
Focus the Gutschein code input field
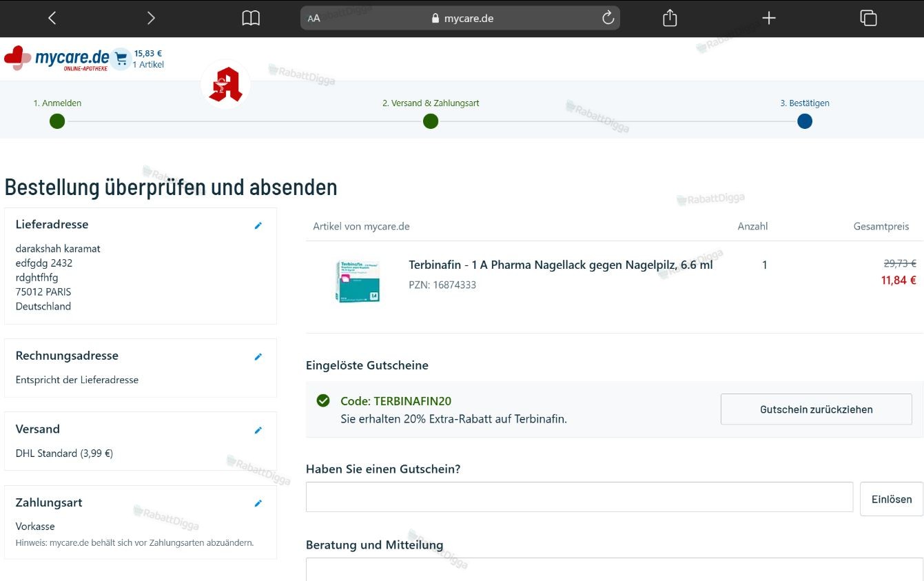[579, 497]
